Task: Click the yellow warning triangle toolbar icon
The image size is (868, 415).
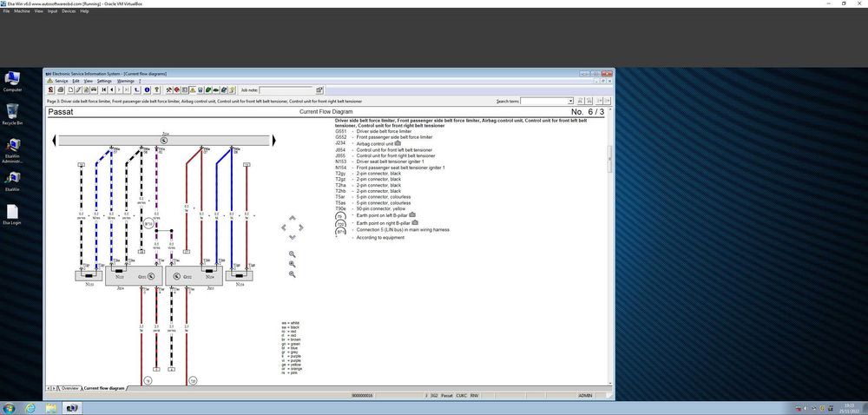Action: (x=193, y=89)
